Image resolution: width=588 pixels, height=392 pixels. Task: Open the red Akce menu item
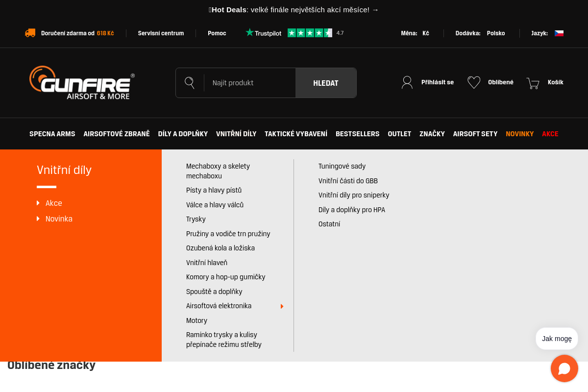pyautogui.click(x=550, y=134)
